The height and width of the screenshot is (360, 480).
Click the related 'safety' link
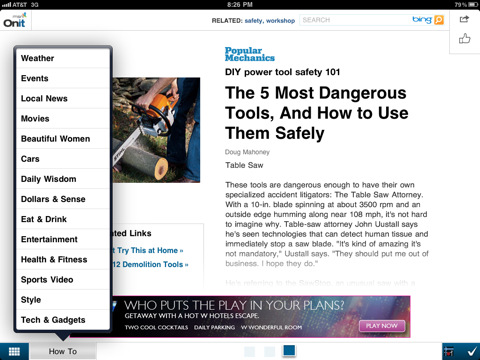254,21
